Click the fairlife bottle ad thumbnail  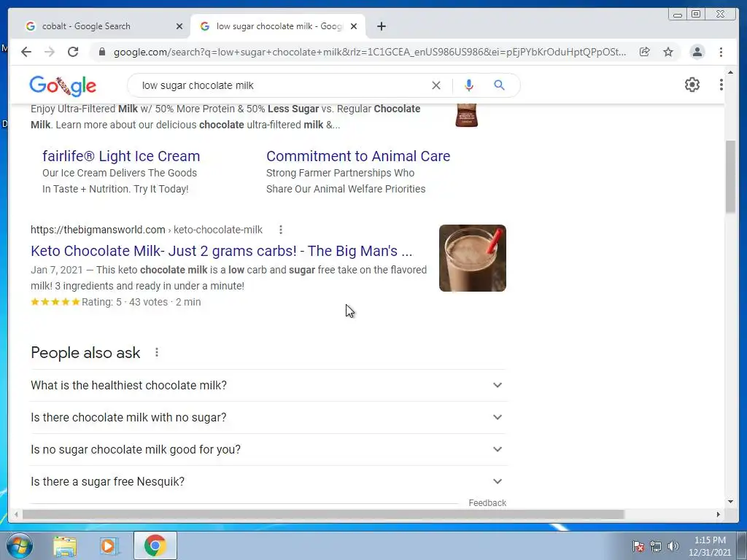(x=466, y=115)
